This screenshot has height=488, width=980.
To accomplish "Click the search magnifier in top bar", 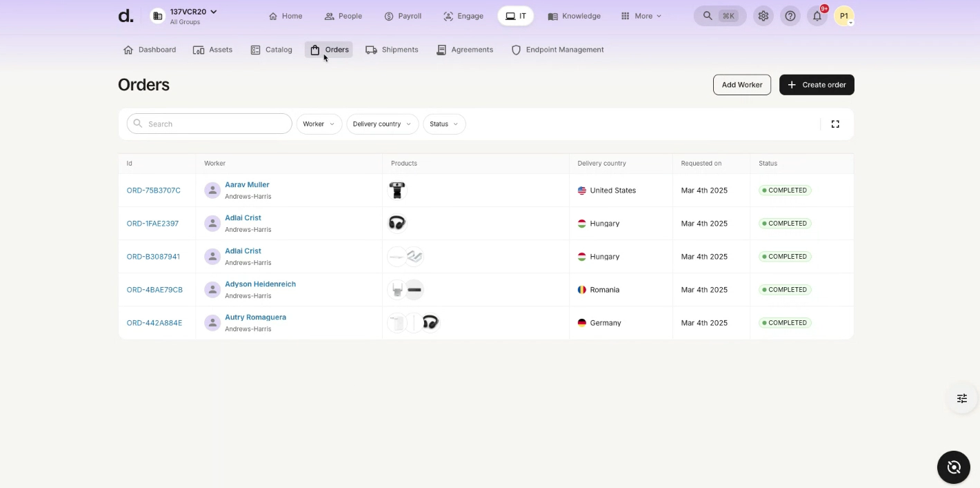I will pos(708,16).
